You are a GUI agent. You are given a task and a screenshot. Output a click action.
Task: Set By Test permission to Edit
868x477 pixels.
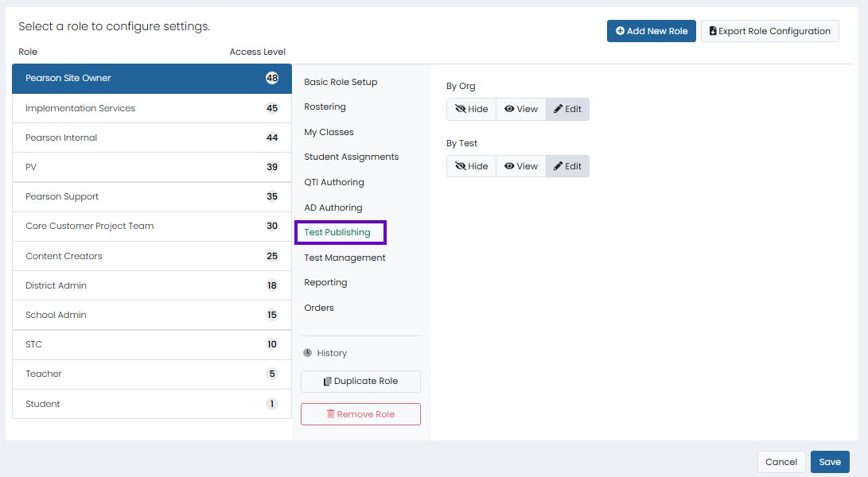[567, 166]
